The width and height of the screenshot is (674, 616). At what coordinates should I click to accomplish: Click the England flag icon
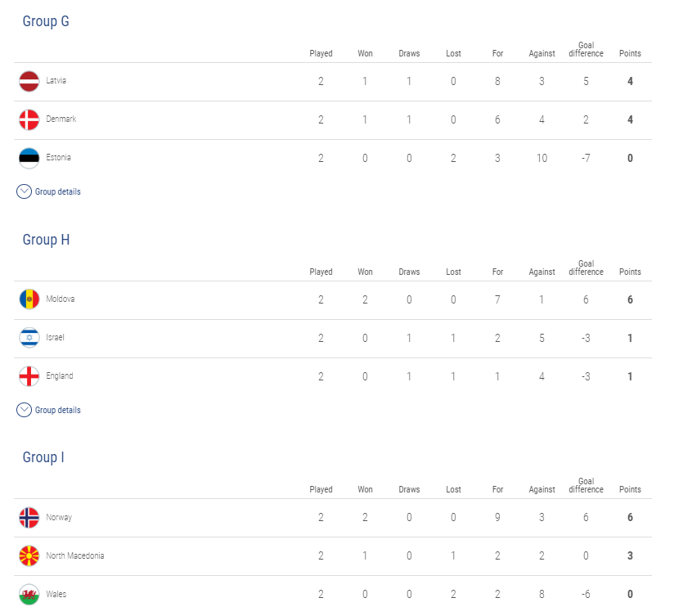point(29,376)
